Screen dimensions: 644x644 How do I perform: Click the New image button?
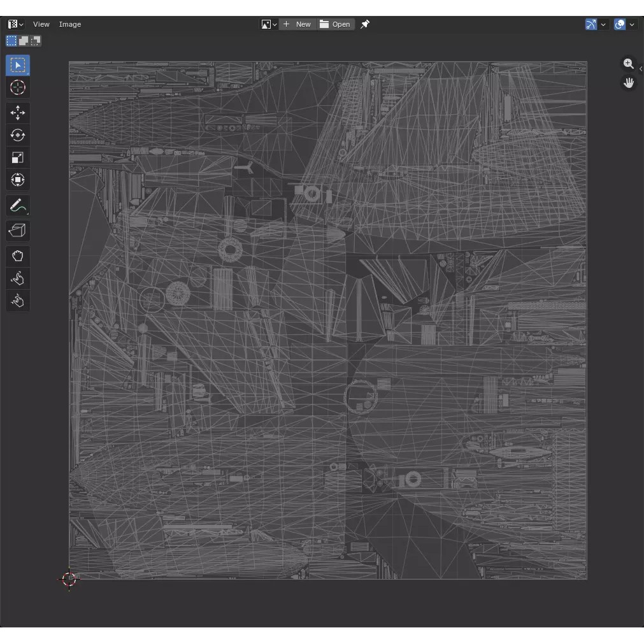tap(297, 24)
